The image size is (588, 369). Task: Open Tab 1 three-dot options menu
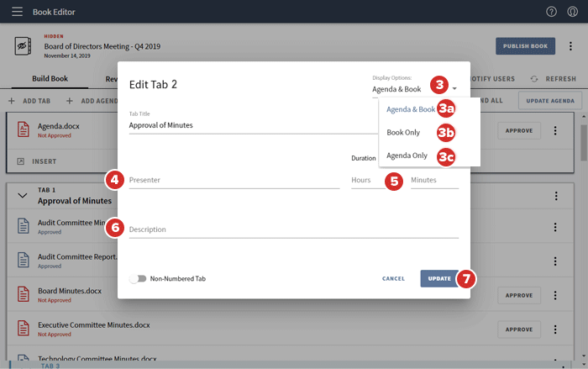555,196
